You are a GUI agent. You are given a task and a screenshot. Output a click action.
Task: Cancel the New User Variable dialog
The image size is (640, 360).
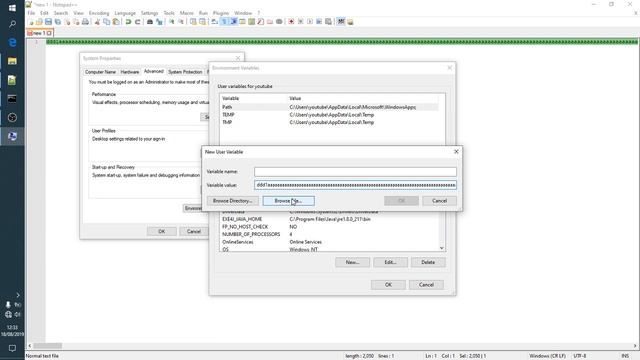(x=440, y=201)
